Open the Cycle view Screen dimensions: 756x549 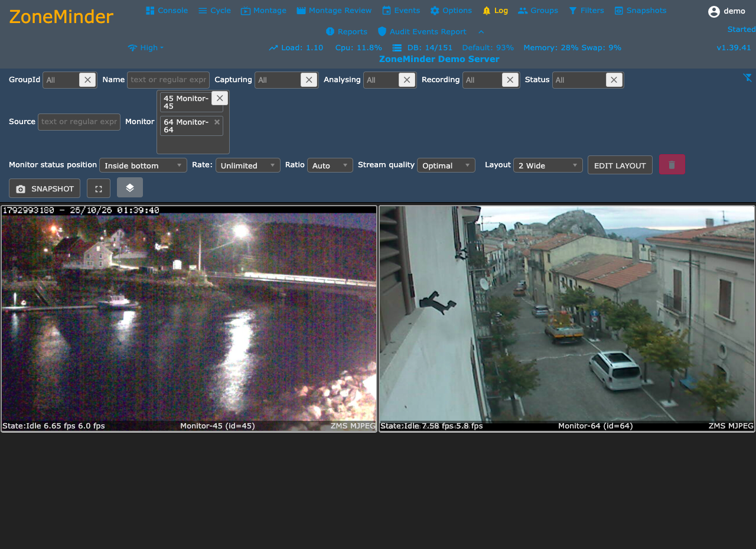[x=214, y=10]
